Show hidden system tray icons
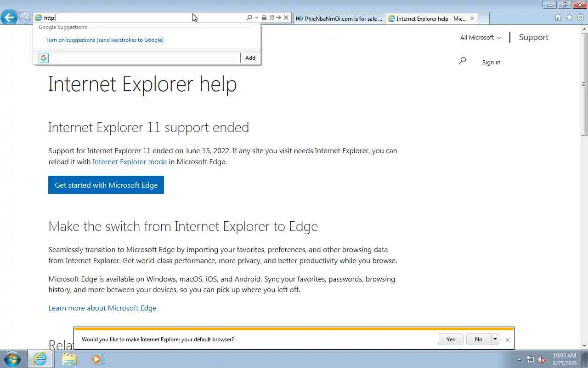Image resolution: width=588 pixels, height=368 pixels. click(x=520, y=359)
